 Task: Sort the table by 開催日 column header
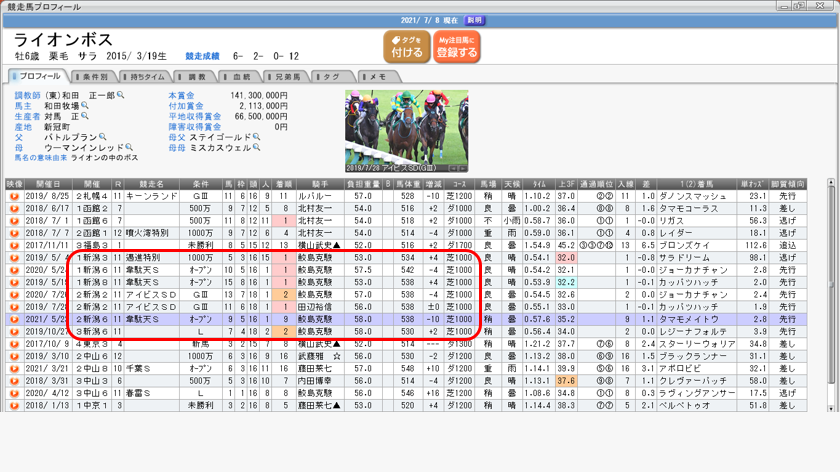tap(48, 184)
